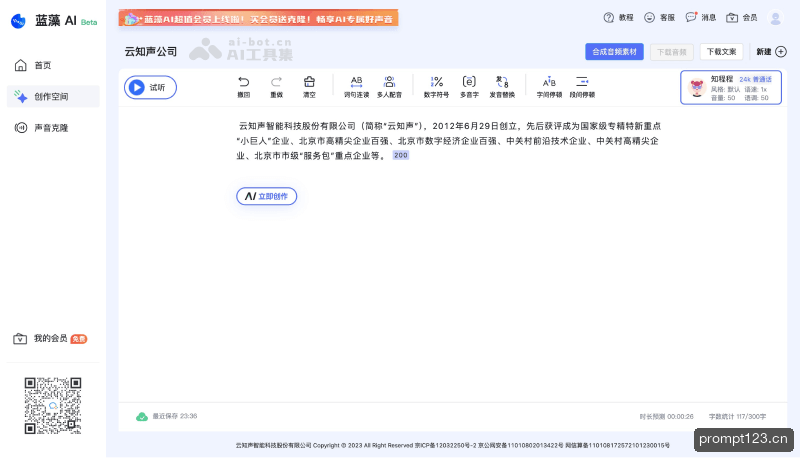The image size is (800, 458).
Task: Click into the script text paragraph
Action: (448, 140)
